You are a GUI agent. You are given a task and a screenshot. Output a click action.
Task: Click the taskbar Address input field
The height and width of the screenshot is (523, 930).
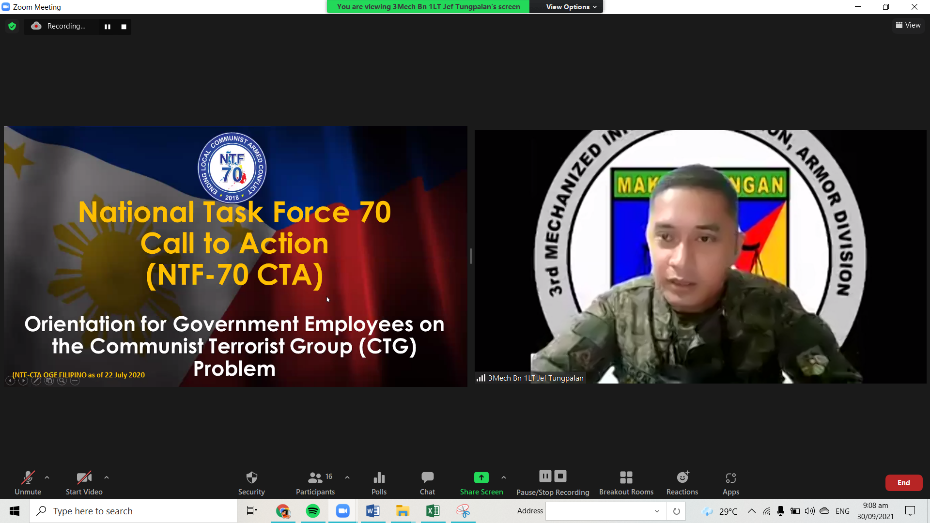click(598, 511)
